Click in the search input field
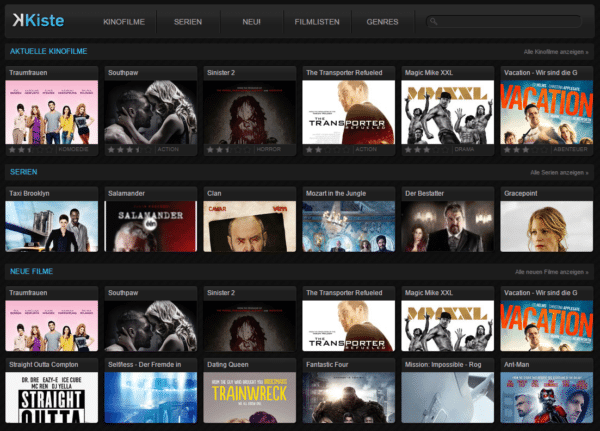The width and height of the screenshot is (600, 431). tap(504, 21)
